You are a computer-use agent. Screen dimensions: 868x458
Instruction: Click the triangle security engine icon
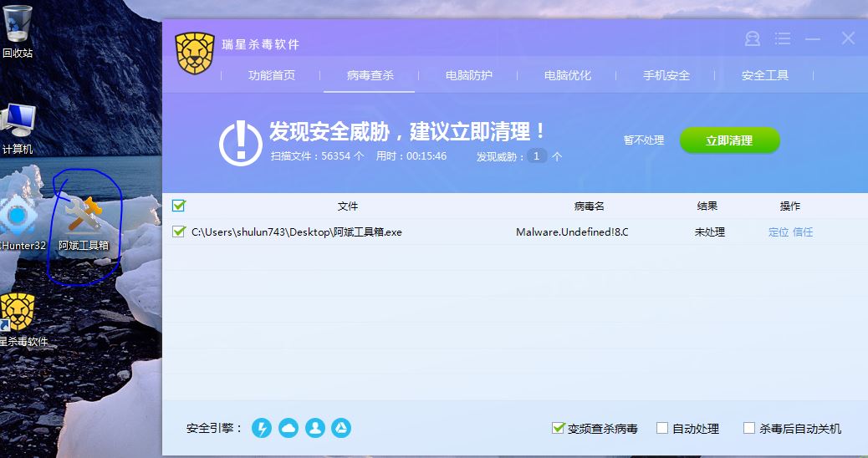[341, 428]
